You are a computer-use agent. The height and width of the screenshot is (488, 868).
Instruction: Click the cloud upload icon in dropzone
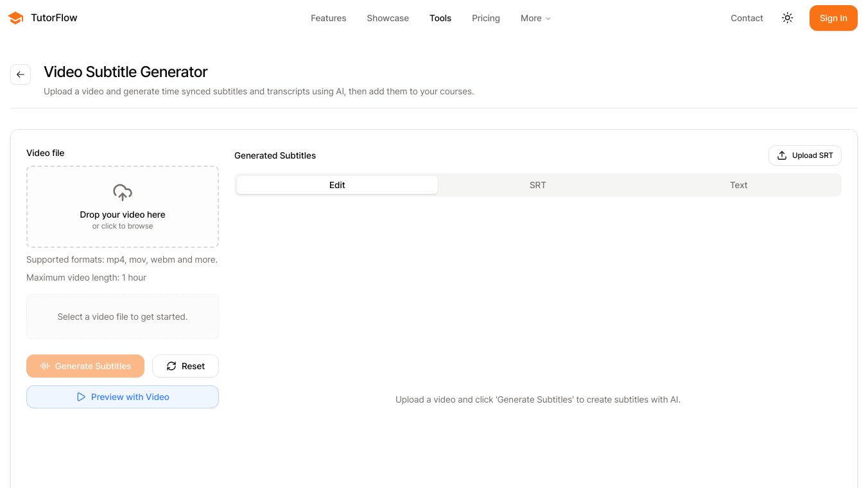123,192
